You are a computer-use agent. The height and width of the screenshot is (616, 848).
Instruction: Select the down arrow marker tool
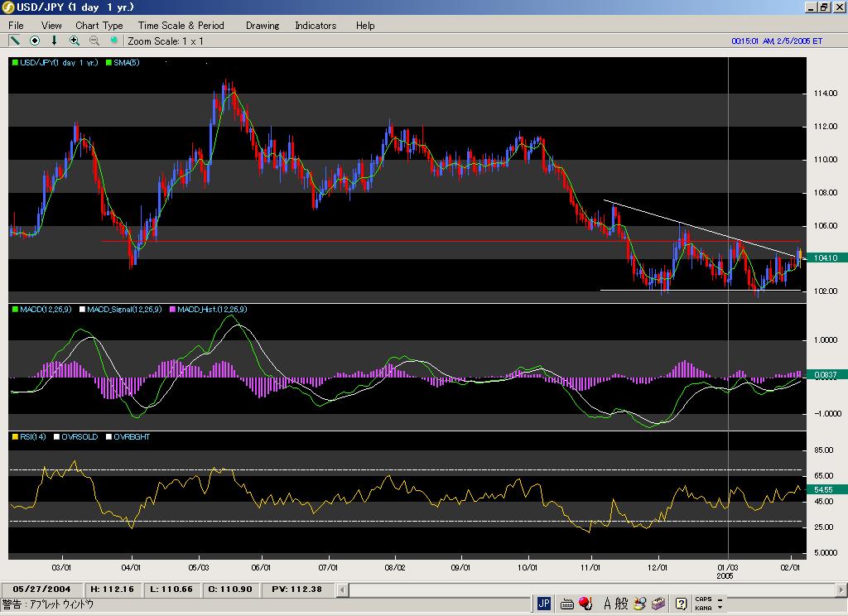tap(54, 41)
